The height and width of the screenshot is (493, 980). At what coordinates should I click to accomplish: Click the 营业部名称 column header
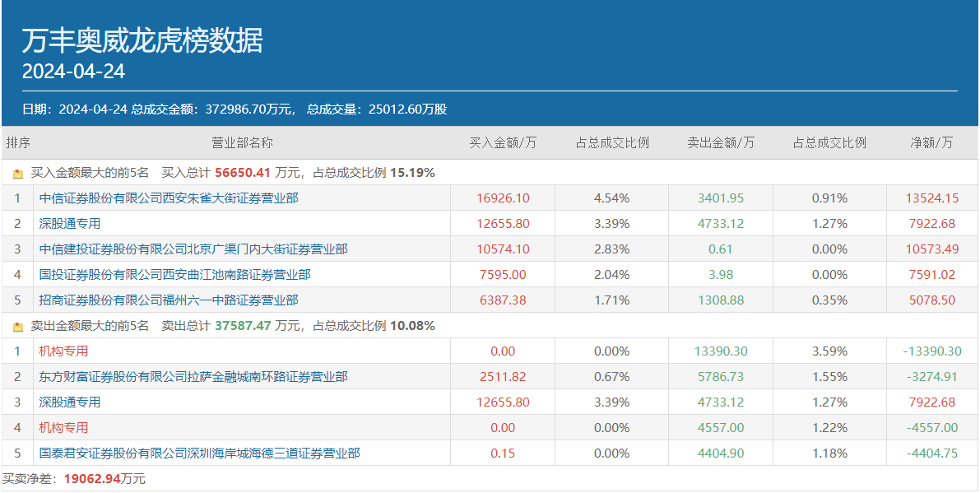click(x=242, y=142)
